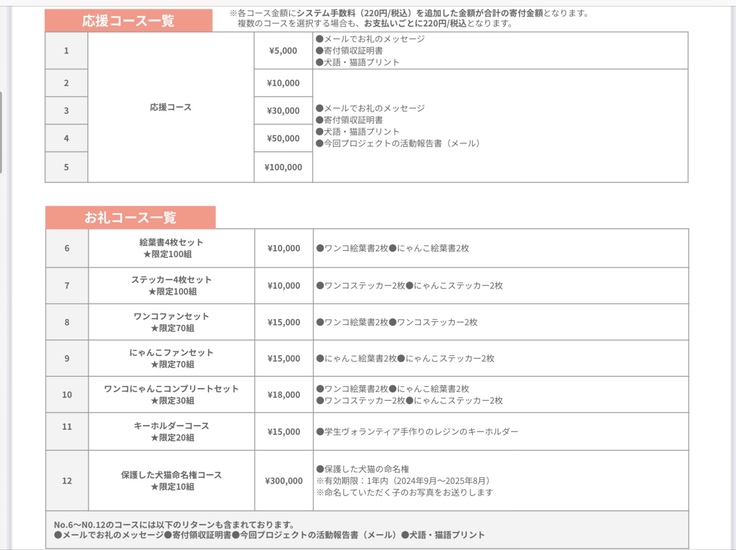Click the ワンコにゃんこコンプリートセット course name

pyautogui.click(x=171, y=388)
